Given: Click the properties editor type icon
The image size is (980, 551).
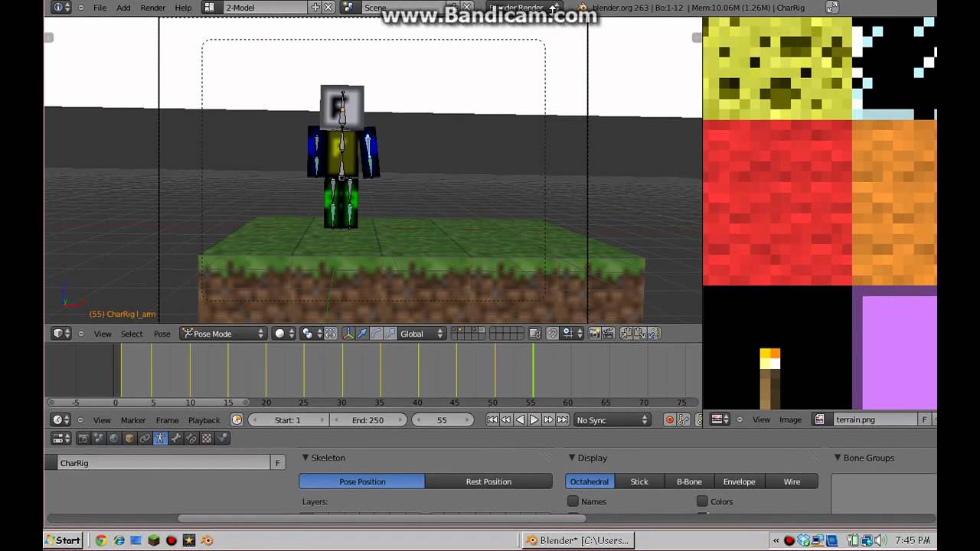Looking at the screenshot, I should click(x=61, y=439).
